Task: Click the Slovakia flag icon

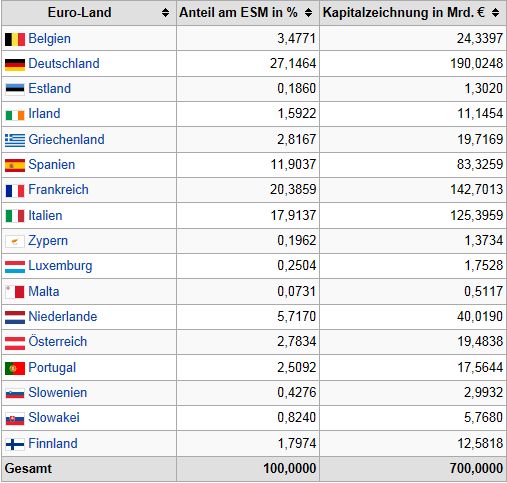Action: [x=15, y=419]
